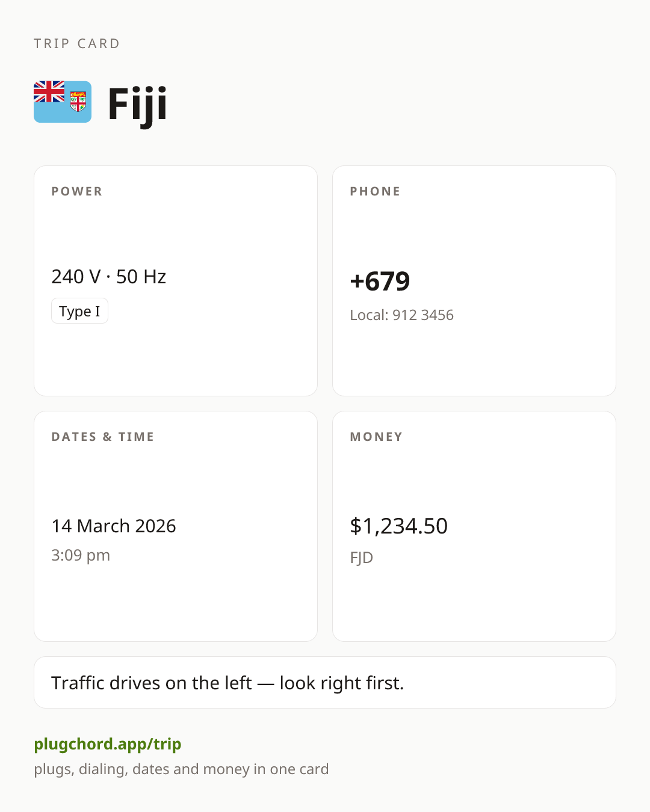Click the DATES & TIME heading
This screenshot has width=650, height=812.
click(103, 437)
